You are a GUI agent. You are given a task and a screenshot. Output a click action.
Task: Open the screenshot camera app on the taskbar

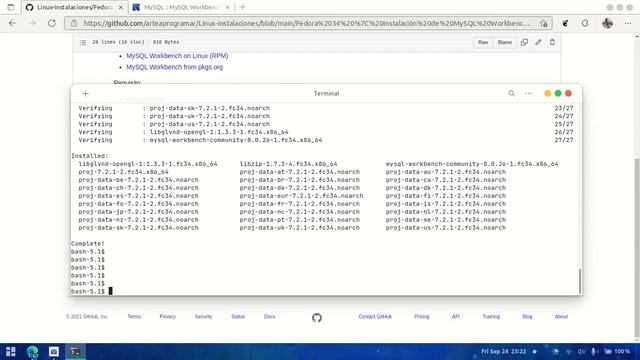tap(54, 351)
